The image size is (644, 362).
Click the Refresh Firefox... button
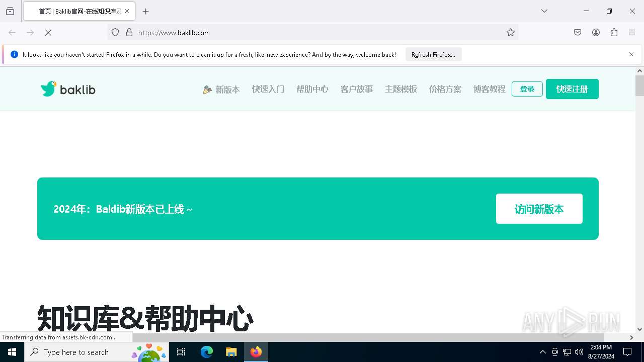click(433, 55)
